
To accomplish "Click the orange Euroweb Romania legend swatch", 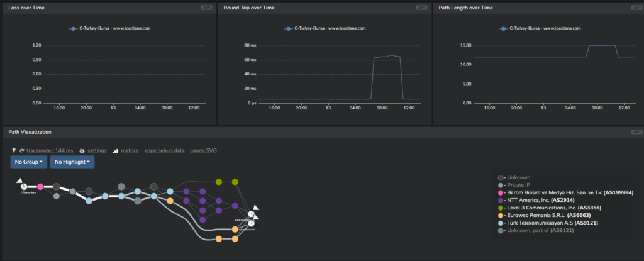I will [x=501, y=215].
